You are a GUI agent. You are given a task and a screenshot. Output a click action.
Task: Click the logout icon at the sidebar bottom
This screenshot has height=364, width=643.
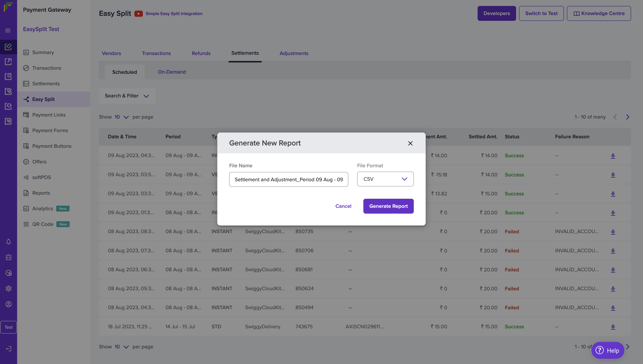[x=9, y=349]
